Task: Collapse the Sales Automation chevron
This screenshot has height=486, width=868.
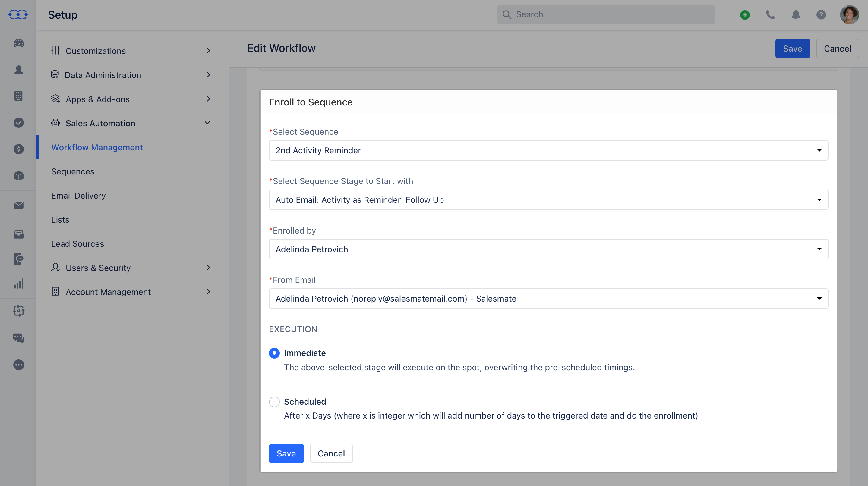Action: click(x=207, y=123)
